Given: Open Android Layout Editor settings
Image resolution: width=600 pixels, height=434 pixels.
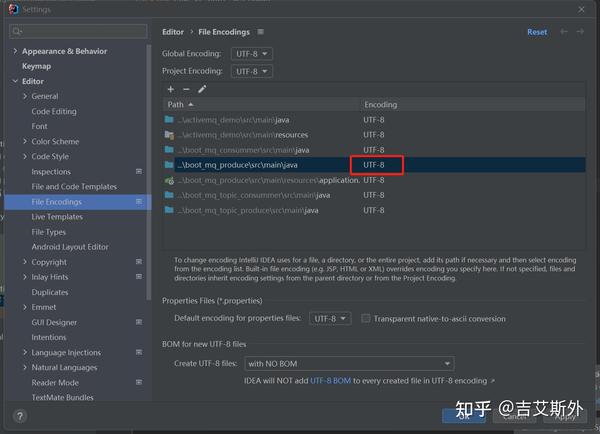Looking at the screenshot, I should point(70,247).
